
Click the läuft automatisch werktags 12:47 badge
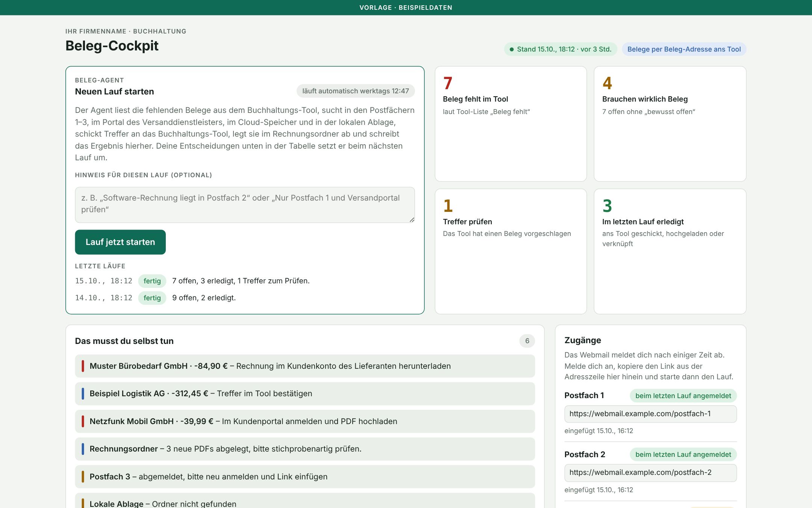tap(356, 91)
